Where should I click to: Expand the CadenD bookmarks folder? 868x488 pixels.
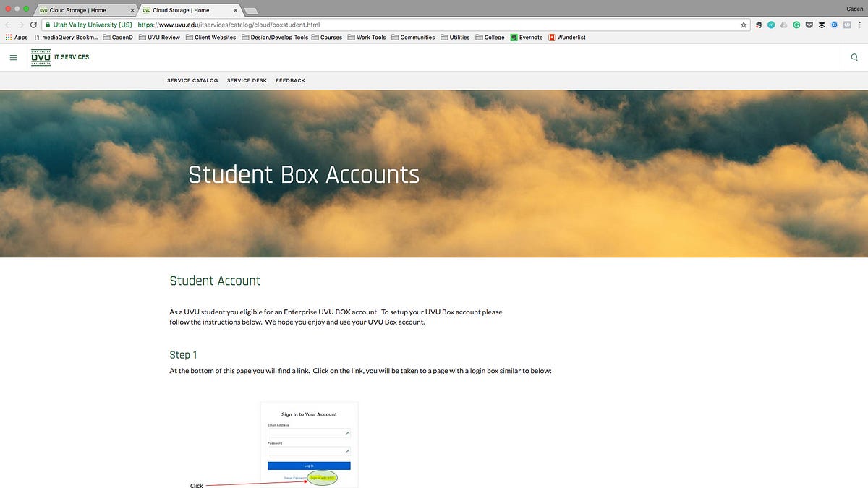(118, 38)
